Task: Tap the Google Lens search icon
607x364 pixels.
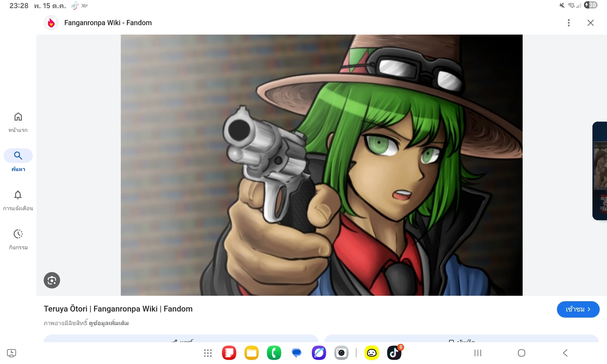Action: 52,280
